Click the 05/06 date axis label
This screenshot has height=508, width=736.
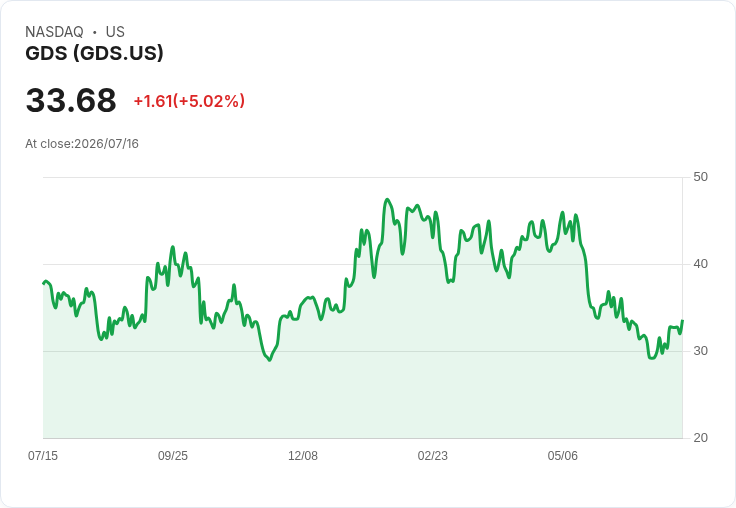point(562,456)
